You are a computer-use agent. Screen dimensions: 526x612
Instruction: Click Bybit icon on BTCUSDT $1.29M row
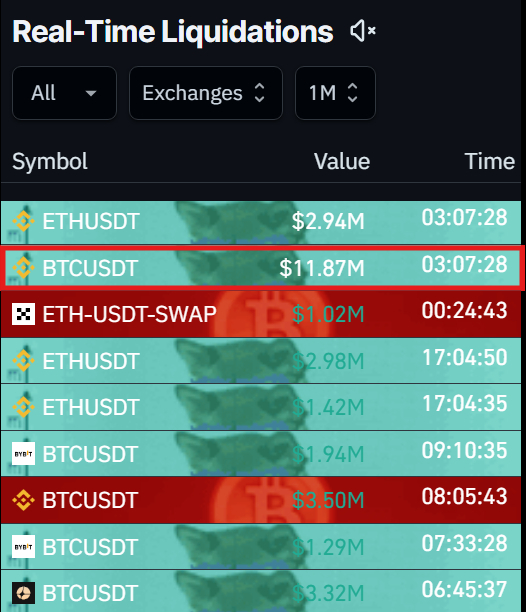[23, 547]
